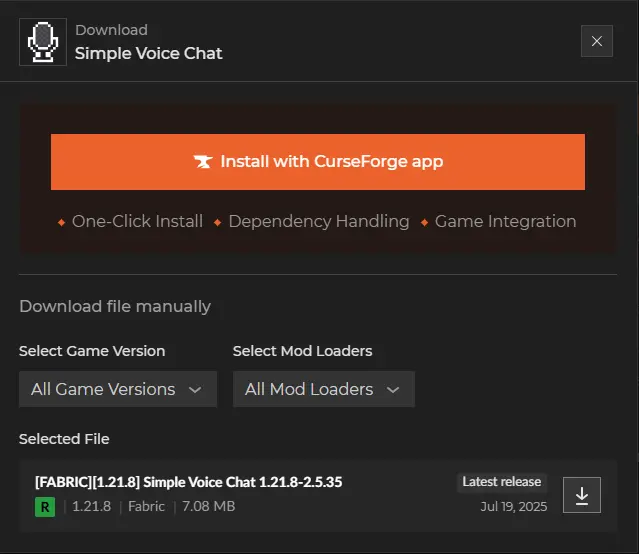
Task: Click the Jul 19, 2025 release date
Action: click(x=513, y=507)
